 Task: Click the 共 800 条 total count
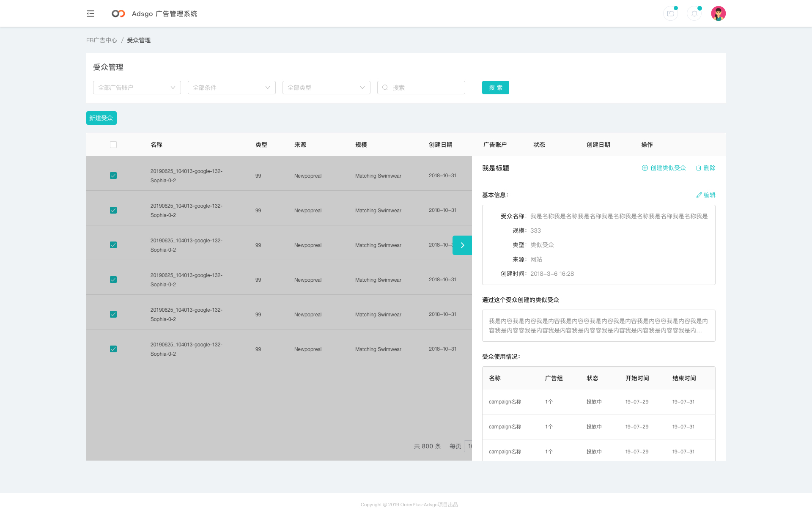coord(428,446)
